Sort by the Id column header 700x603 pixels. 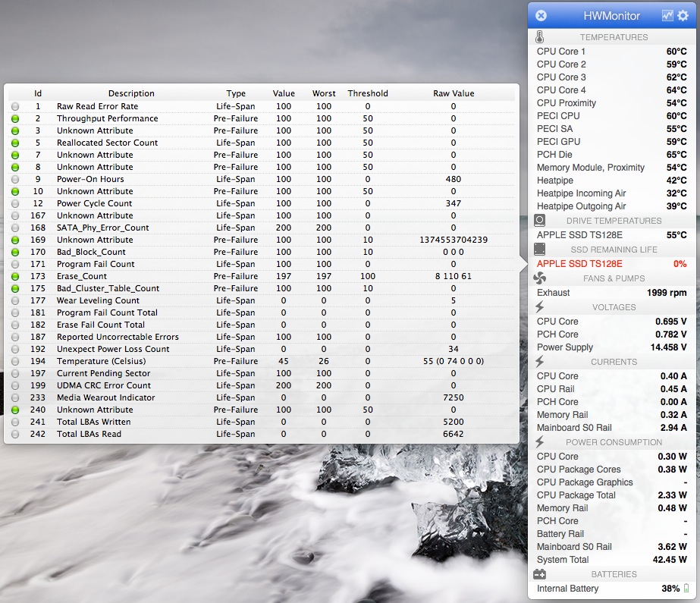coord(38,93)
